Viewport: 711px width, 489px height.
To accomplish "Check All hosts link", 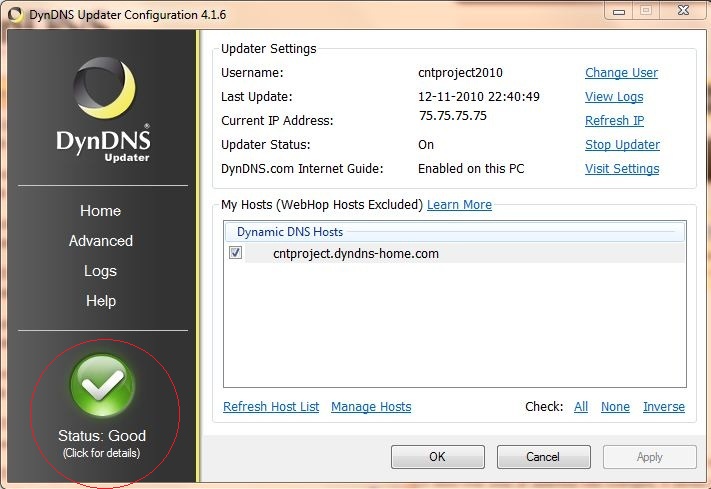I will tap(581, 406).
